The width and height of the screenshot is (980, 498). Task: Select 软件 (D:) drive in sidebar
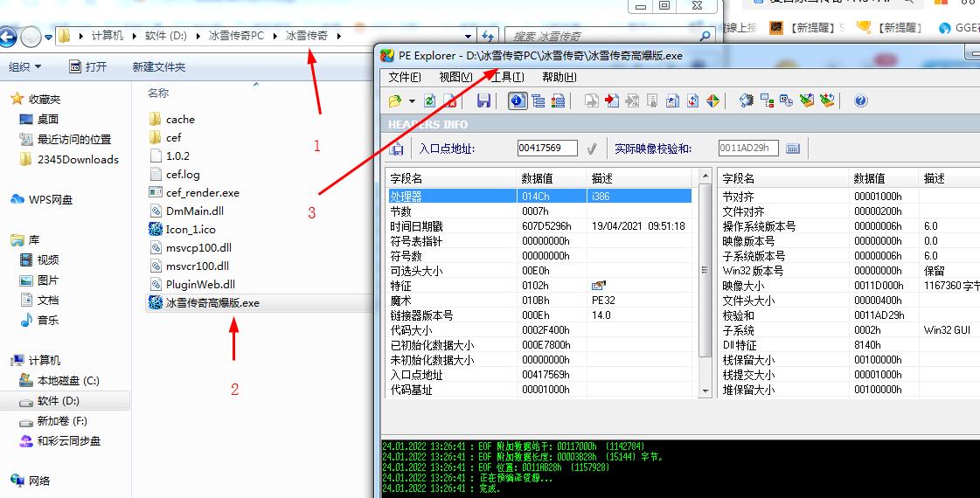58,401
